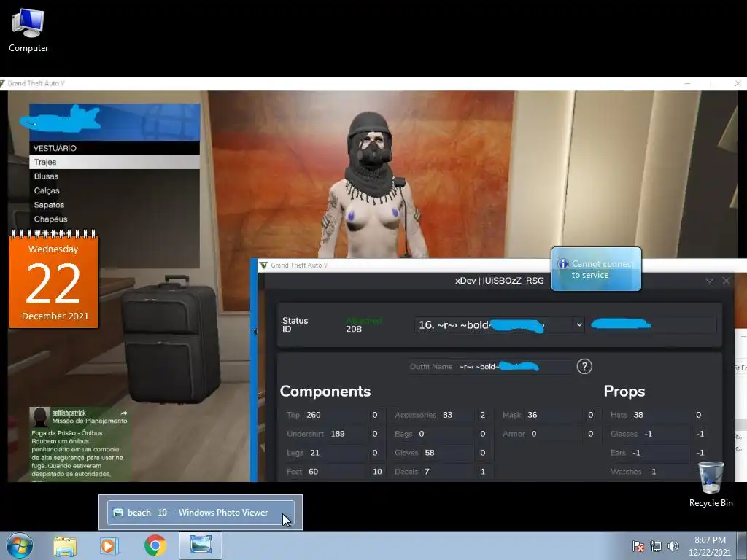The width and height of the screenshot is (747, 560).
Task: Click the VESTUÁRIO menu header
Action: (115, 147)
